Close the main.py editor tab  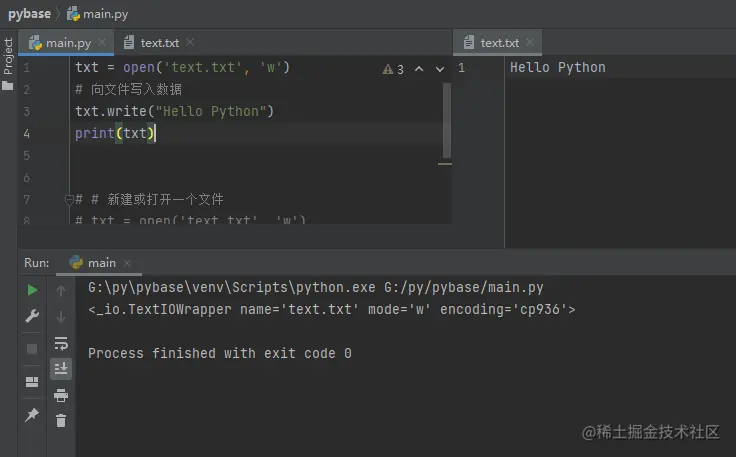[x=102, y=42]
